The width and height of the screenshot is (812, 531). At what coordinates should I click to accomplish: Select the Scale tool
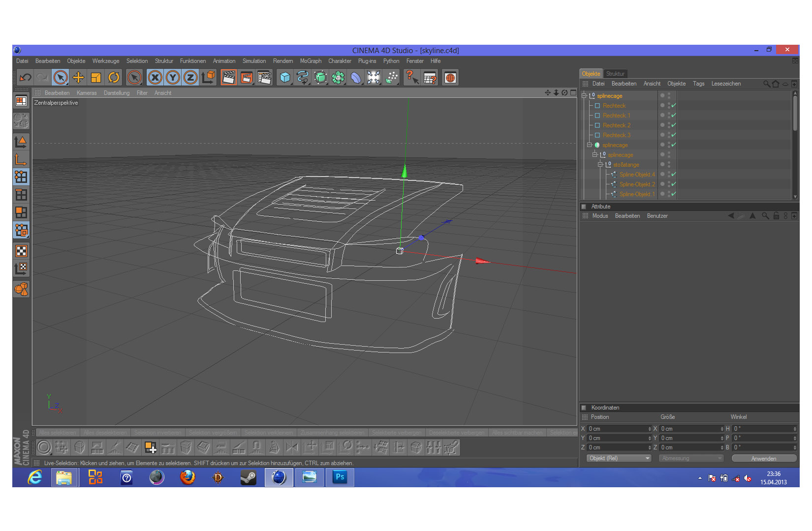click(x=96, y=78)
